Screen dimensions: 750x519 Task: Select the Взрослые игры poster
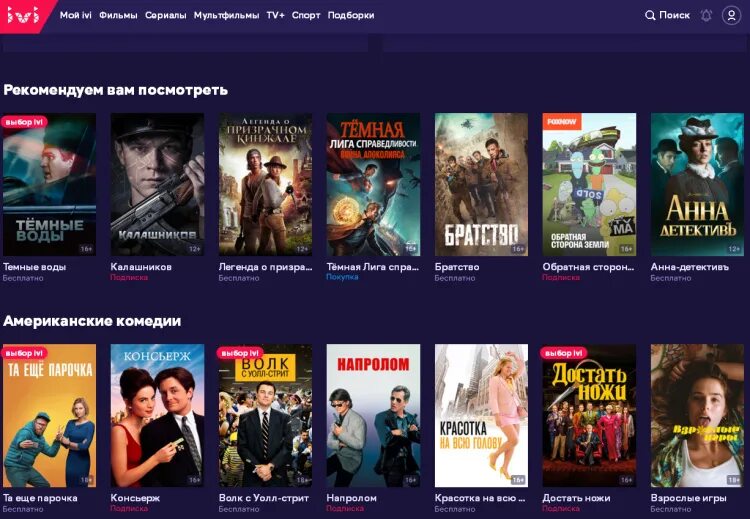tap(697, 415)
